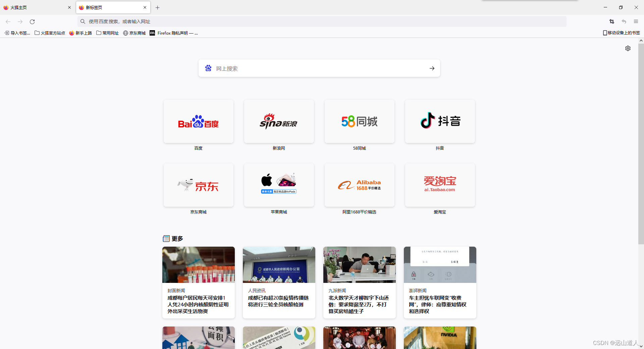Open 京东商城 bookmark in toolbar
The height and width of the screenshot is (349, 644).
(135, 33)
